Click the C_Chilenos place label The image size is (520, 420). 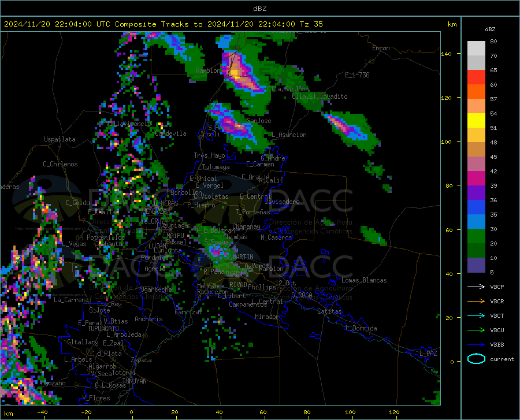coord(60,164)
